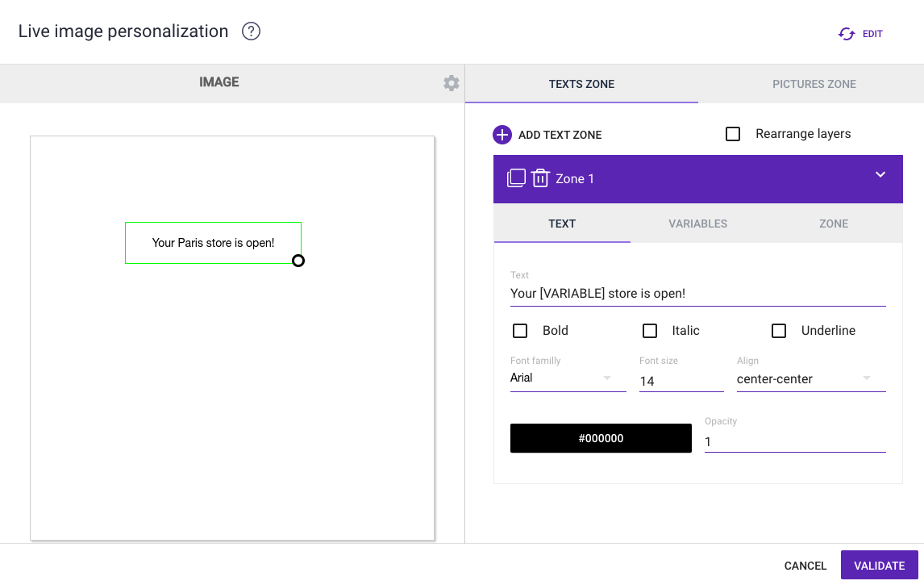Image resolution: width=924 pixels, height=585 pixels.
Task: Open image settings gear icon
Action: tap(452, 83)
